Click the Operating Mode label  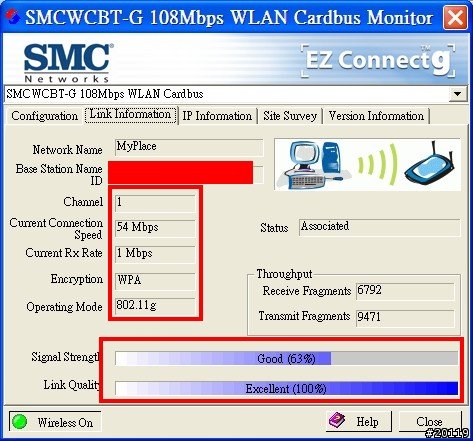(64, 307)
